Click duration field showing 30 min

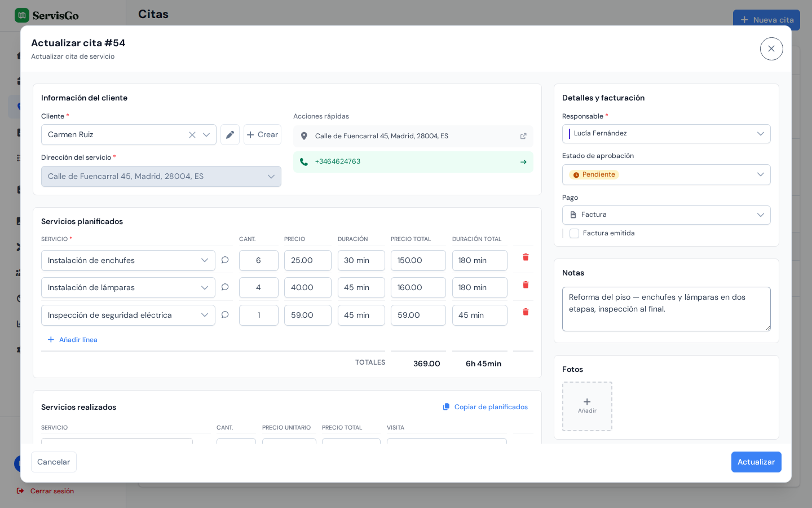tap(361, 261)
